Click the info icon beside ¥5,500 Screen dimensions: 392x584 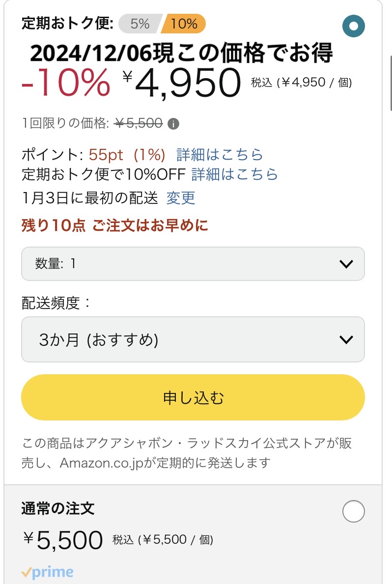coord(173,124)
